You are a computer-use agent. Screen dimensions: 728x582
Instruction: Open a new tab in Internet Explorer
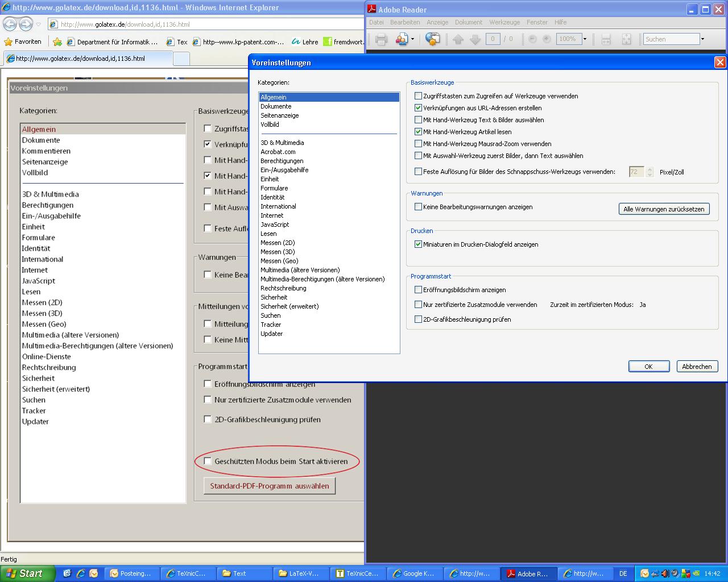pos(181,59)
